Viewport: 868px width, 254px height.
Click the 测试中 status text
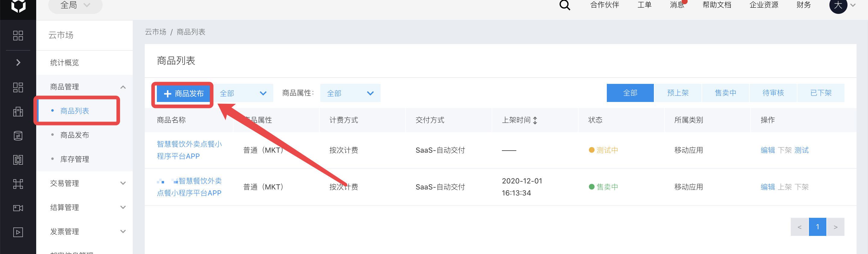pyautogui.click(x=607, y=150)
